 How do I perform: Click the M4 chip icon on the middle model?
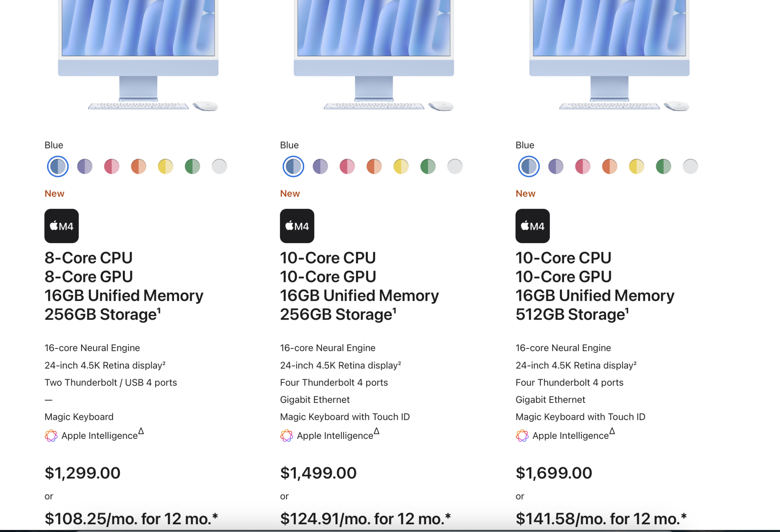coord(297,226)
